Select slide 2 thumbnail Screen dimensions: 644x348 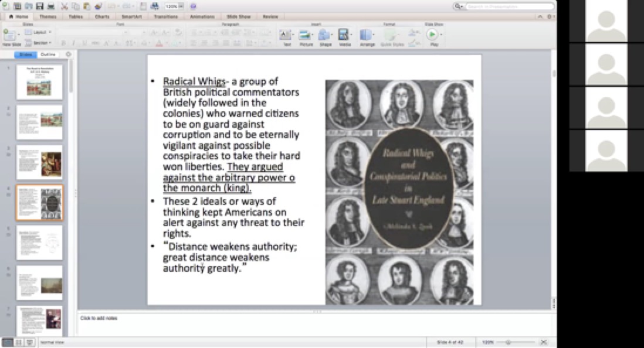point(39,122)
